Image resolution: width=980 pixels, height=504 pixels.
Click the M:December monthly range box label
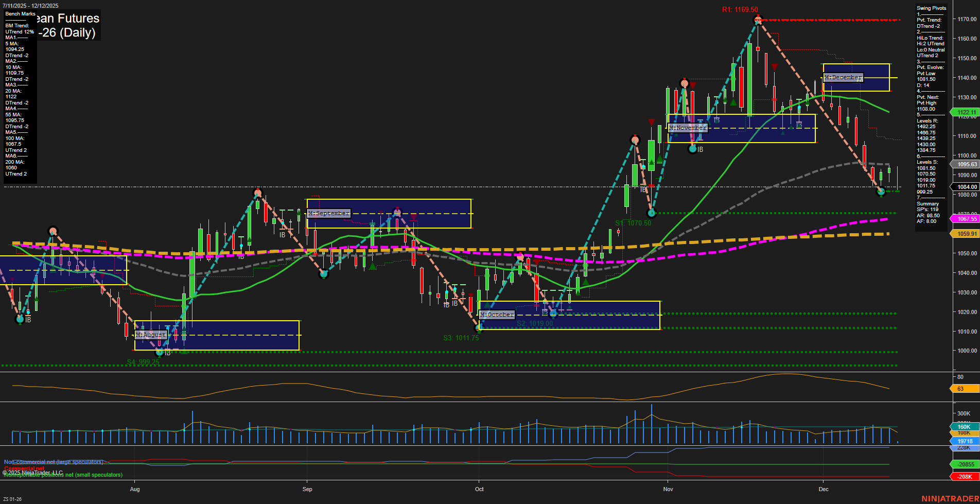point(843,77)
